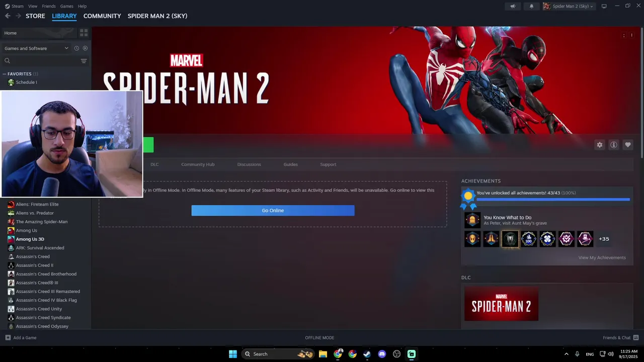Open the Games menu

[x=66, y=6]
